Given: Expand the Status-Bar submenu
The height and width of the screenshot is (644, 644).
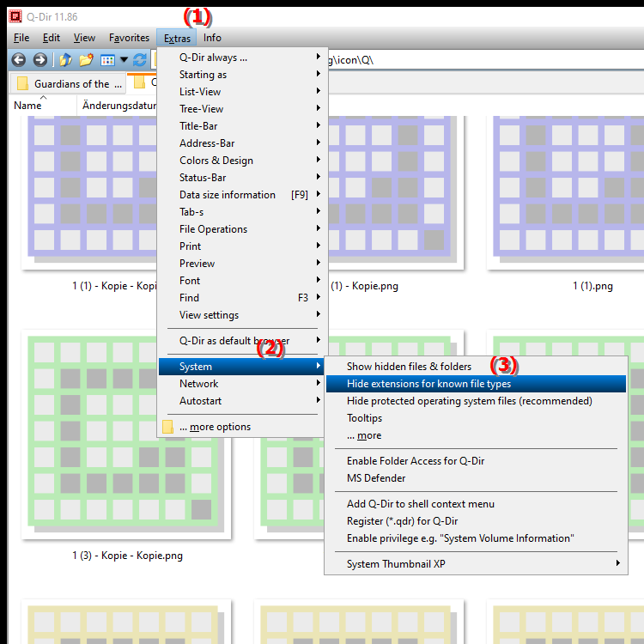Looking at the screenshot, I should (x=244, y=178).
